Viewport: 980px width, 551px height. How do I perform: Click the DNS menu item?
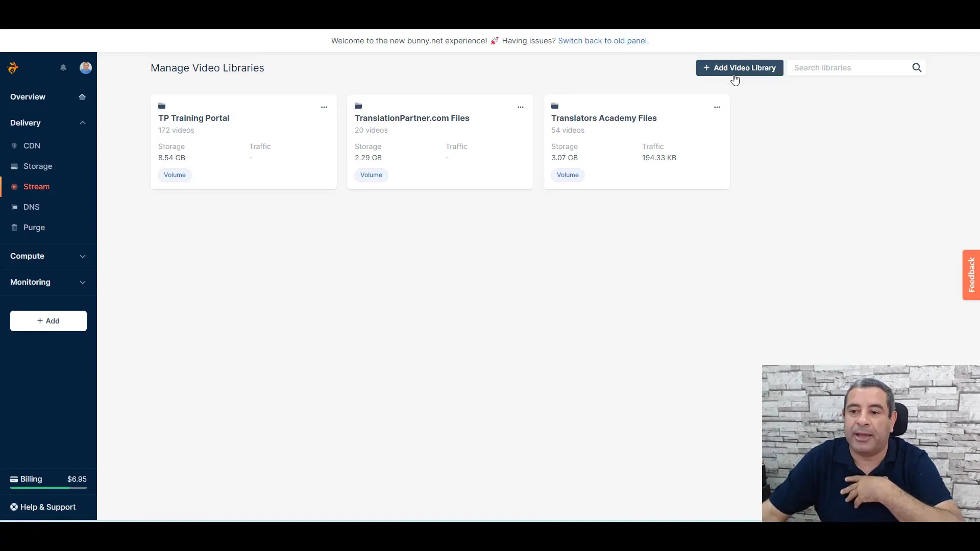[32, 207]
